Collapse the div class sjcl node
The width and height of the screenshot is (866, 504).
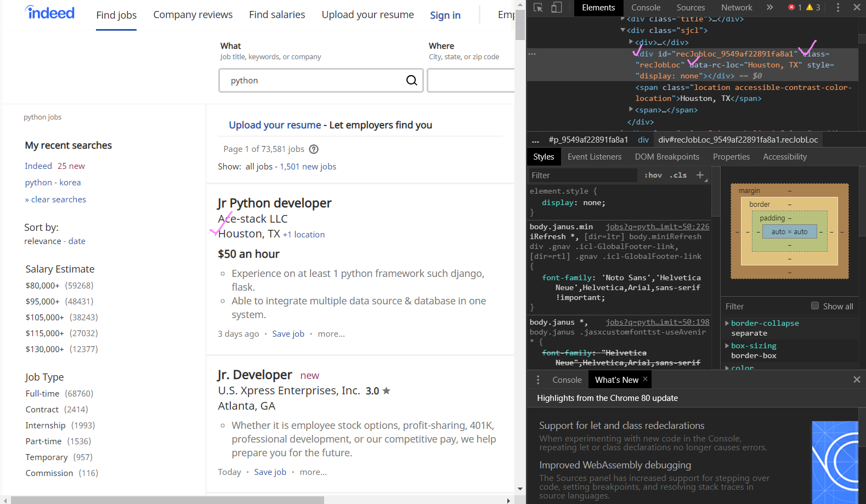(x=623, y=30)
